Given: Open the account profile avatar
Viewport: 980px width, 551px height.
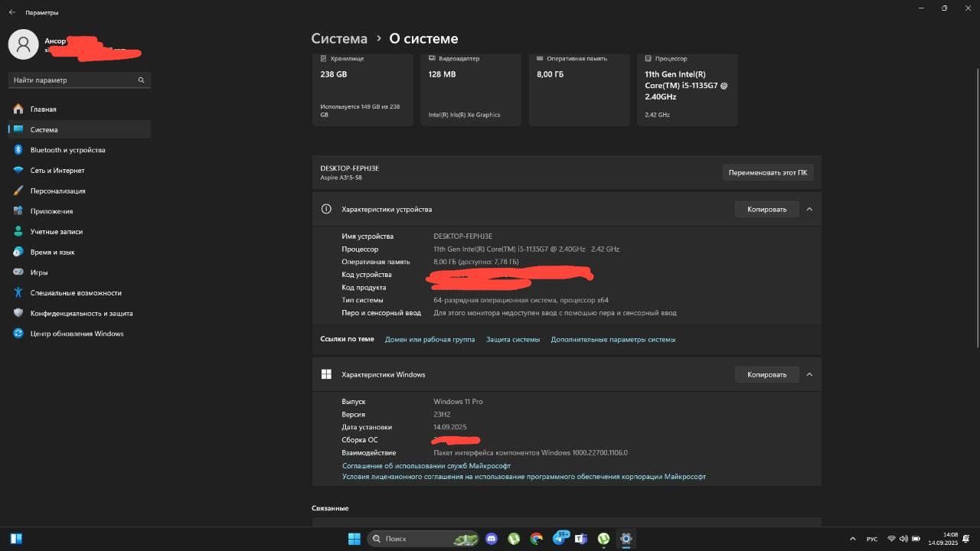Looking at the screenshot, I should click(x=24, y=44).
